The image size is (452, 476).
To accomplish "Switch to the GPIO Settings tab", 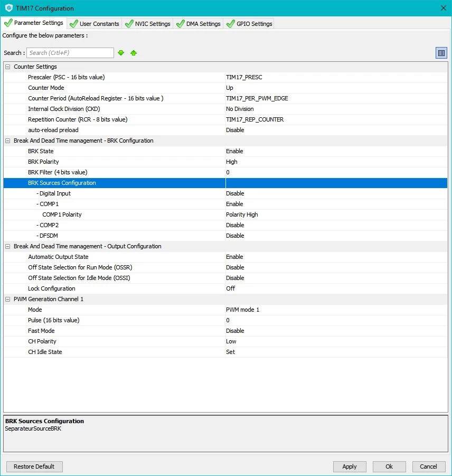I will pyautogui.click(x=249, y=24).
